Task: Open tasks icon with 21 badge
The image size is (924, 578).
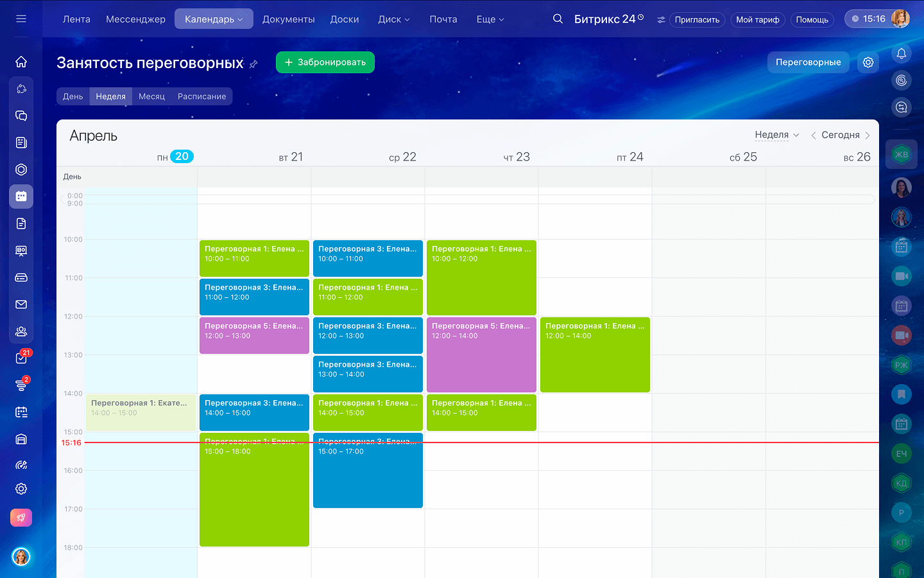Action: (21, 358)
